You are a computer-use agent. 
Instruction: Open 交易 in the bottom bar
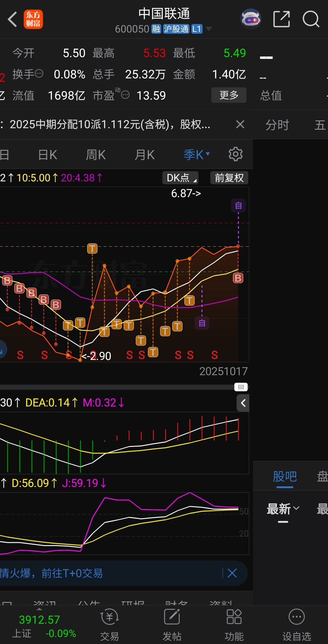(109, 625)
